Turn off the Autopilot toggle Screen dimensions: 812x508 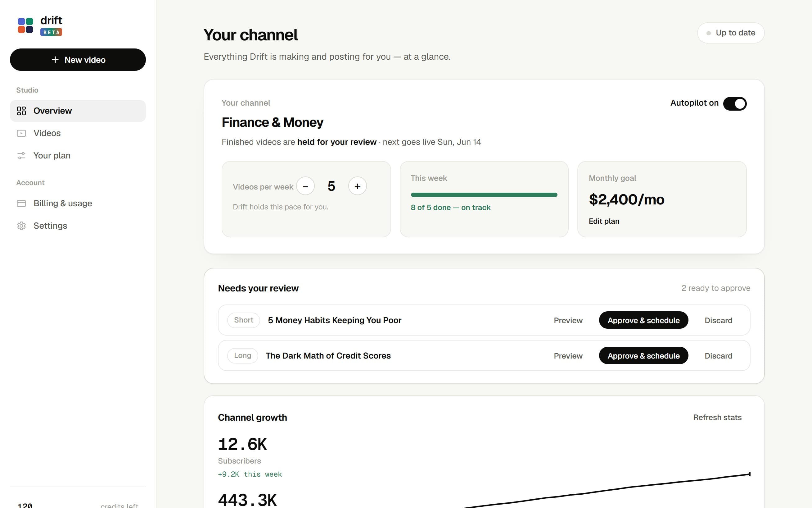point(735,103)
